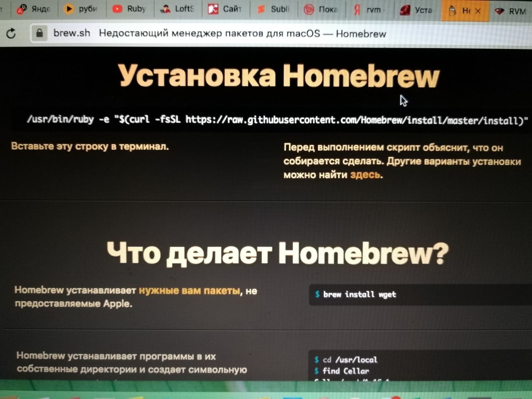Image resolution: width=532 pixels, height=399 pixels.
Task: Open the здесь installation options link
Action: click(x=365, y=175)
